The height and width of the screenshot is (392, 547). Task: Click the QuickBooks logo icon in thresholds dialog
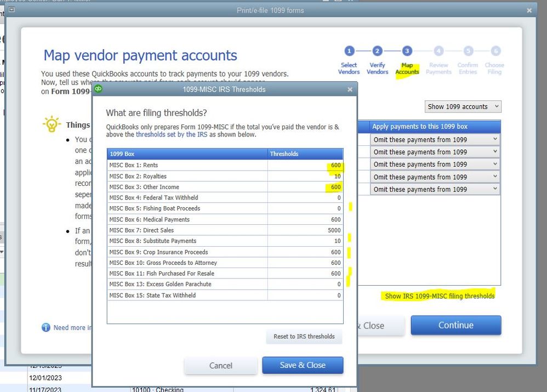pos(98,89)
